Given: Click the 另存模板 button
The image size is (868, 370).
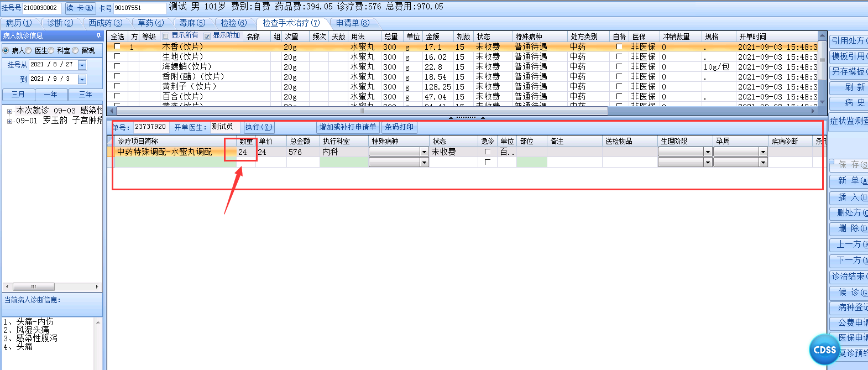Looking at the screenshot, I should point(849,71).
